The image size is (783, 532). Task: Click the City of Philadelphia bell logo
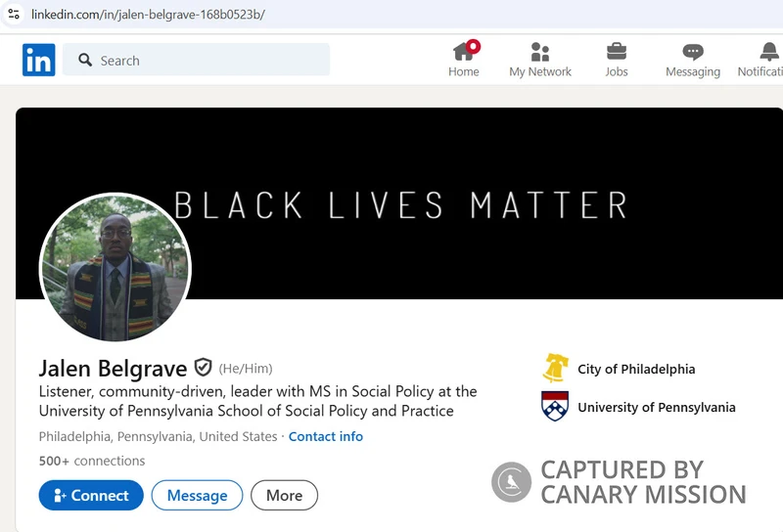[x=555, y=369]
